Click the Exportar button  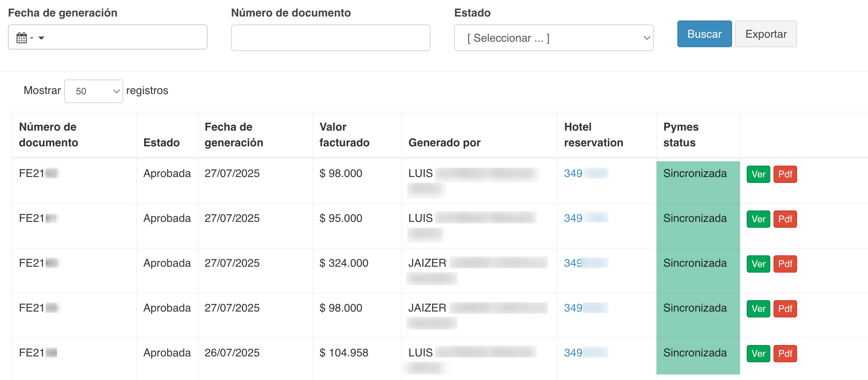tap(766, 34)
